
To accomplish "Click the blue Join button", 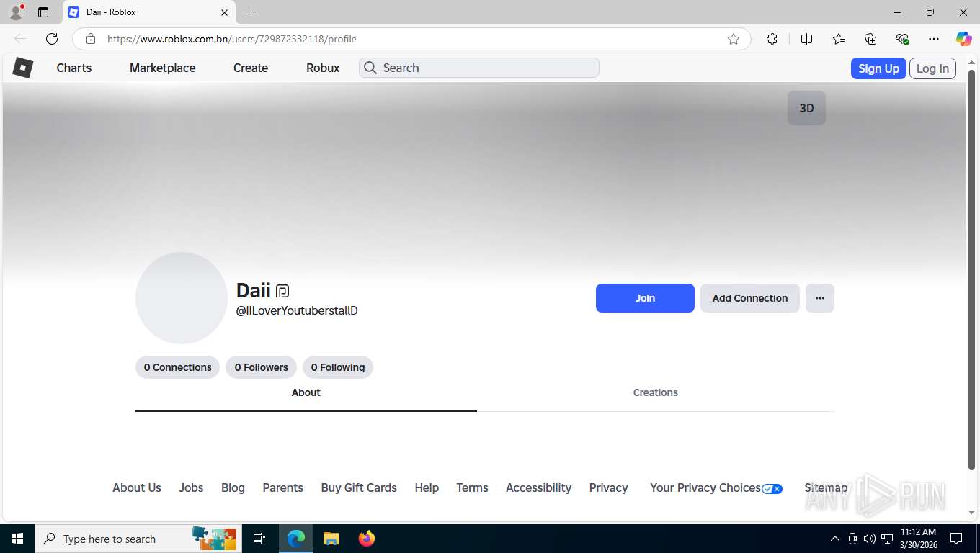I will coord(645,298).
